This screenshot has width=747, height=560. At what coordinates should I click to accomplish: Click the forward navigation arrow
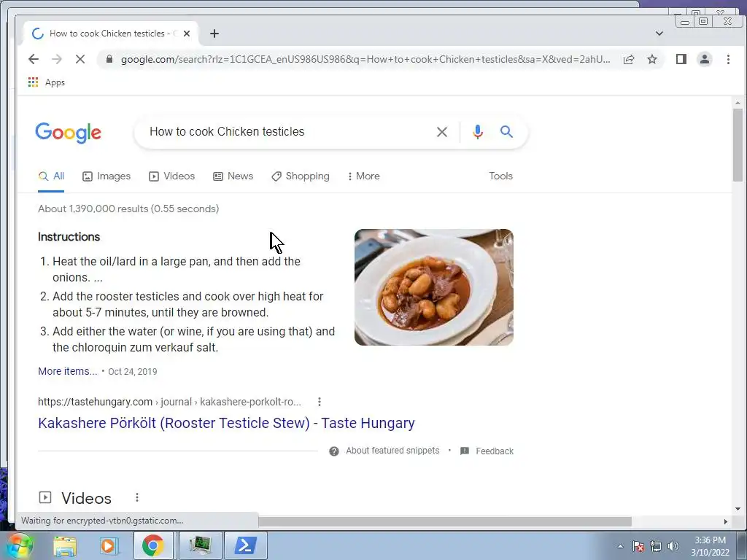tap(57, 59)
